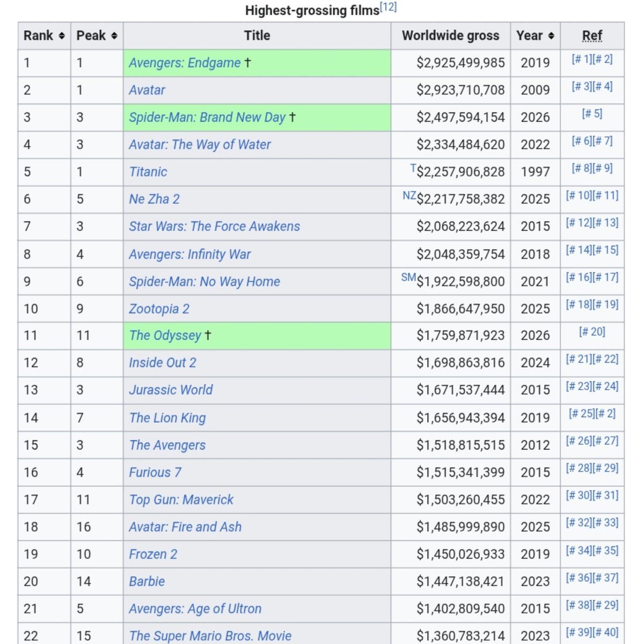The width and height of the screenshot is (644, 644).
Task: Open The Odyssey film link
Action: tap(165, 335)
